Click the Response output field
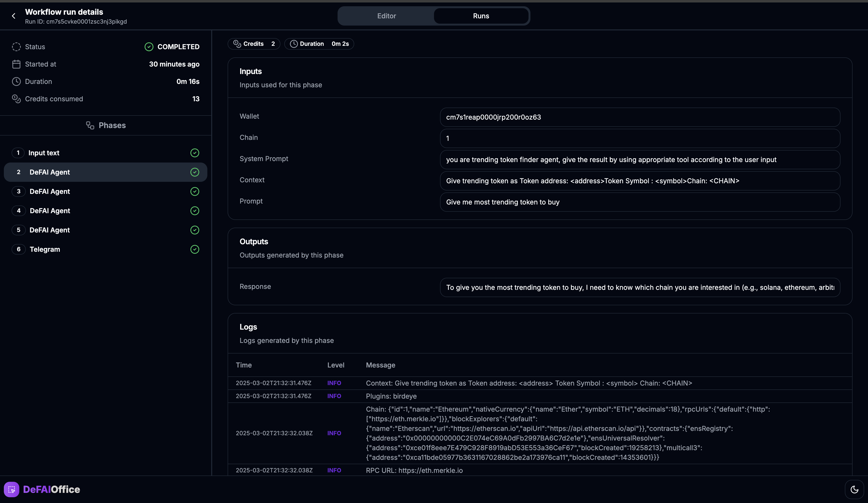The image size is (868, 503). click(640, 287)
